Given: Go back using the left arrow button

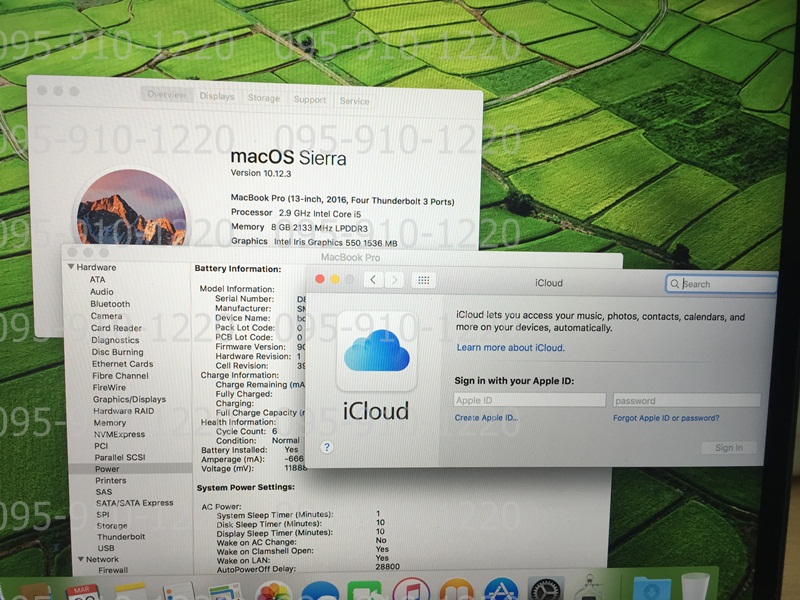Looking at the screenshot, I should pyautogui.click(x=373, y=281).
